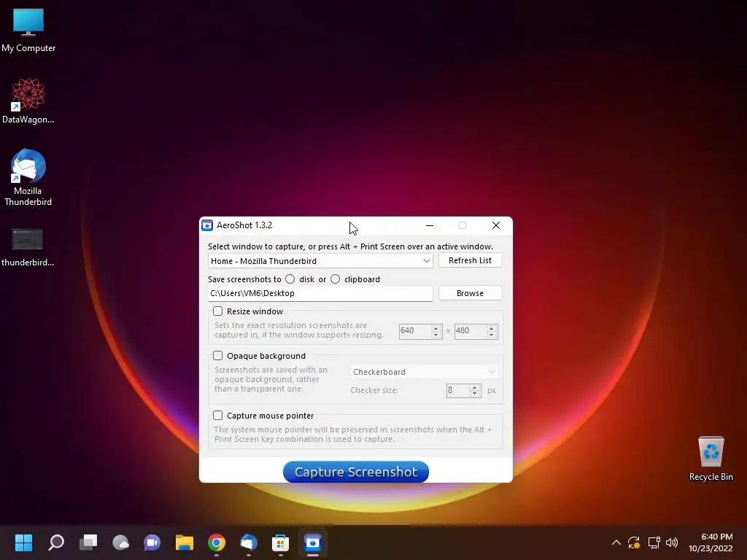Increase the checker size value
Image resolution: width=747 pixels, height=560 pixels.
click(474, 387)
